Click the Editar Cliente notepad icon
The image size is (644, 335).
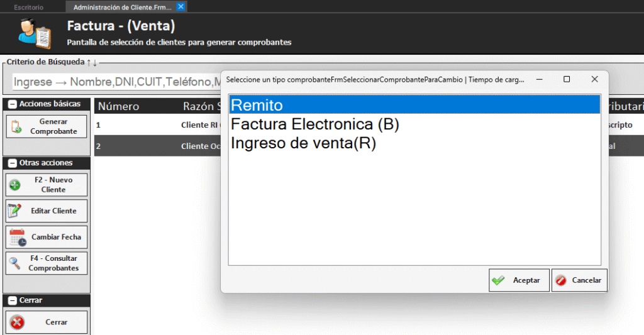click(x=15, y=211)
